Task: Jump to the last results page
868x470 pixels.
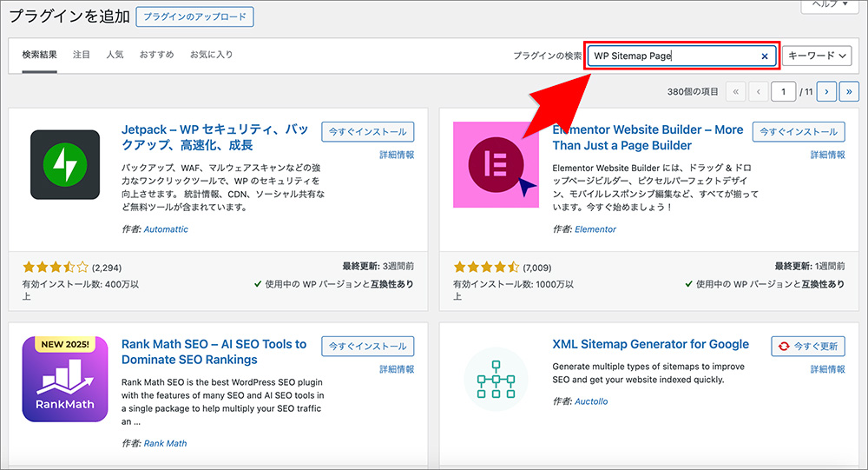Action: point(849,91)
